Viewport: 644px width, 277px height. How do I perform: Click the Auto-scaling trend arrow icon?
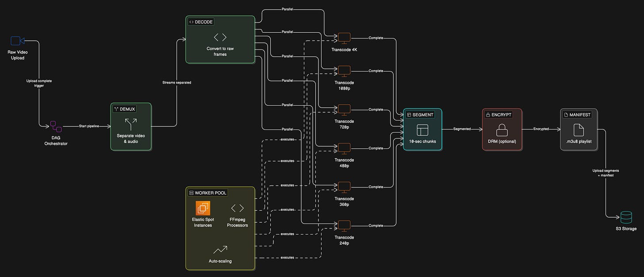click(x=220, y=250)
